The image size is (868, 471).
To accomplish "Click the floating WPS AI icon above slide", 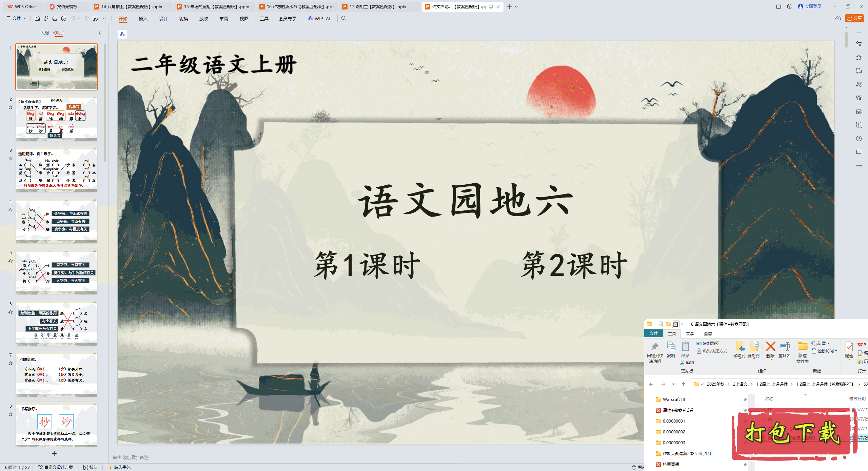I will 122,34.
